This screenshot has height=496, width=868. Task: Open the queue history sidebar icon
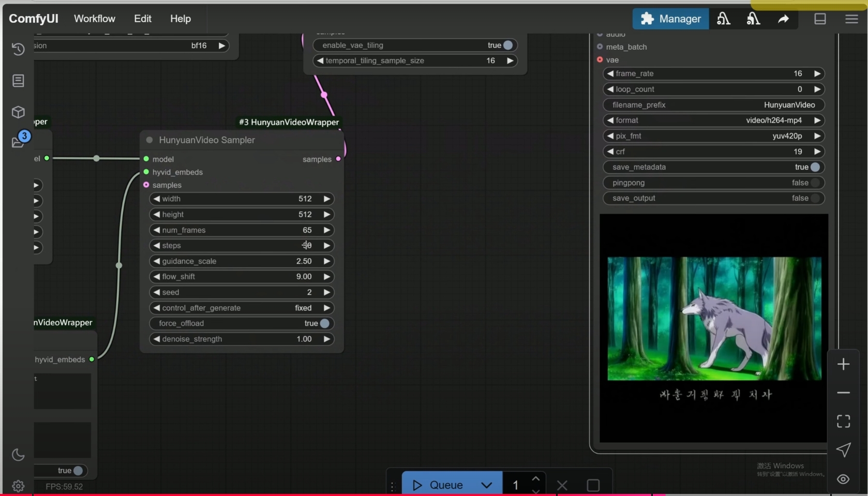18,49
